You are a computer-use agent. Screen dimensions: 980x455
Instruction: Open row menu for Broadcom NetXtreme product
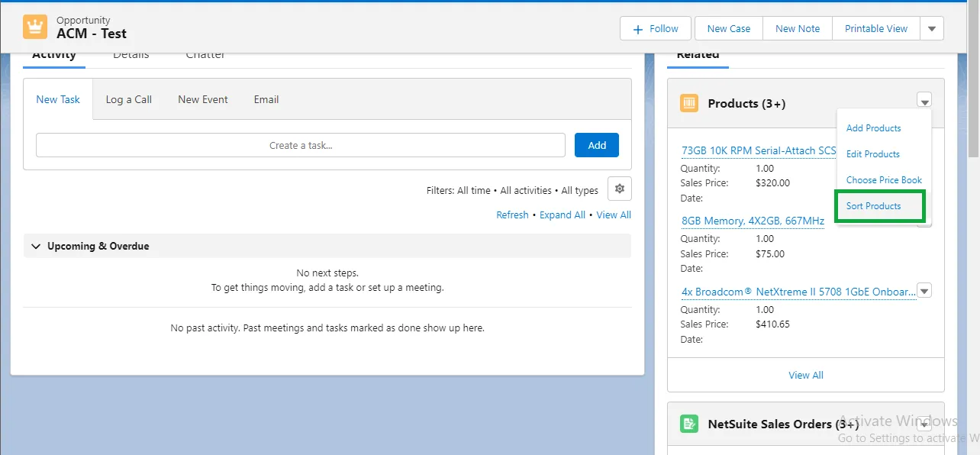coord(924,291)
